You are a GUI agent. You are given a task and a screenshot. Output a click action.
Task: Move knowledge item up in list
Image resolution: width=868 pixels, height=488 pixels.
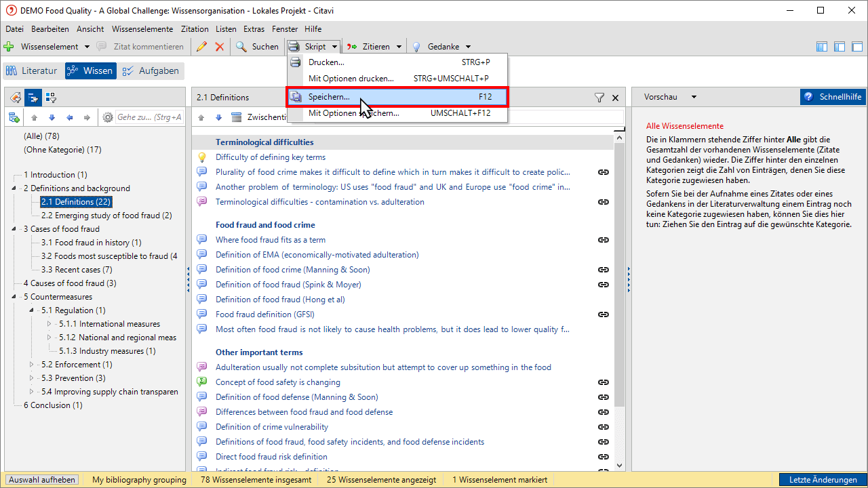coord(201,117)
